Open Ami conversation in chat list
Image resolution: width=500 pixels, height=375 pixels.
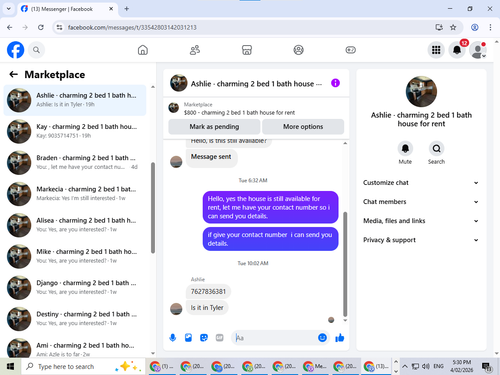pos(75,348)
